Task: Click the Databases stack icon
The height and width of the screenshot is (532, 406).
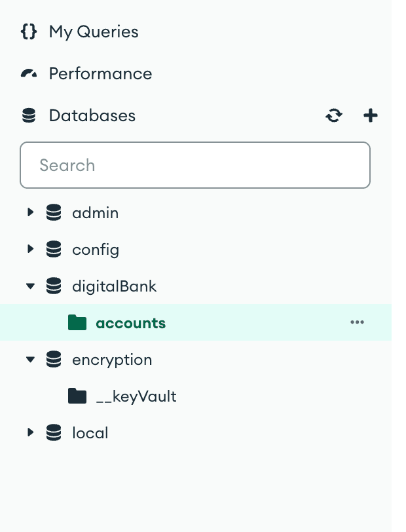Action: tap(29, 116)
